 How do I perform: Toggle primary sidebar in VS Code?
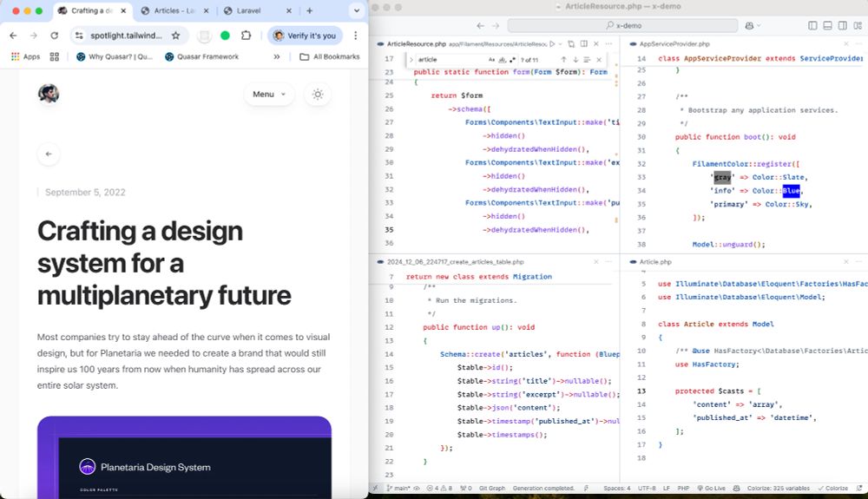pos(812,25)
